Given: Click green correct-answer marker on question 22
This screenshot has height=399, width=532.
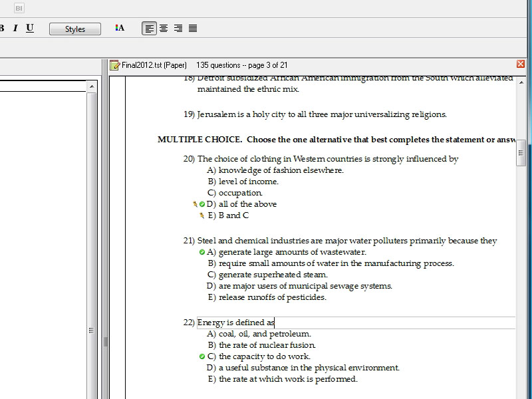Looking at the screenshot, I should 201,356.
